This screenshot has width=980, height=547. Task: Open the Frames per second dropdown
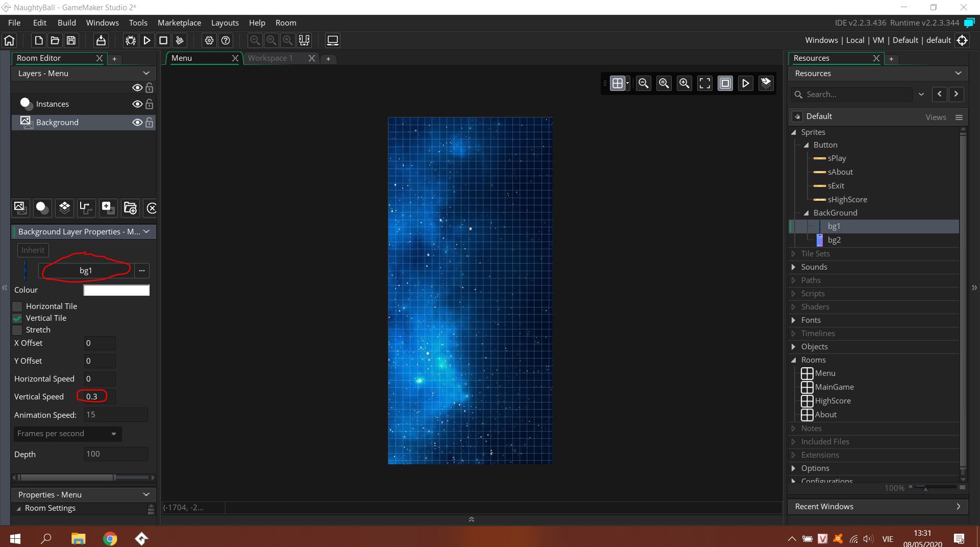point(67,434)
